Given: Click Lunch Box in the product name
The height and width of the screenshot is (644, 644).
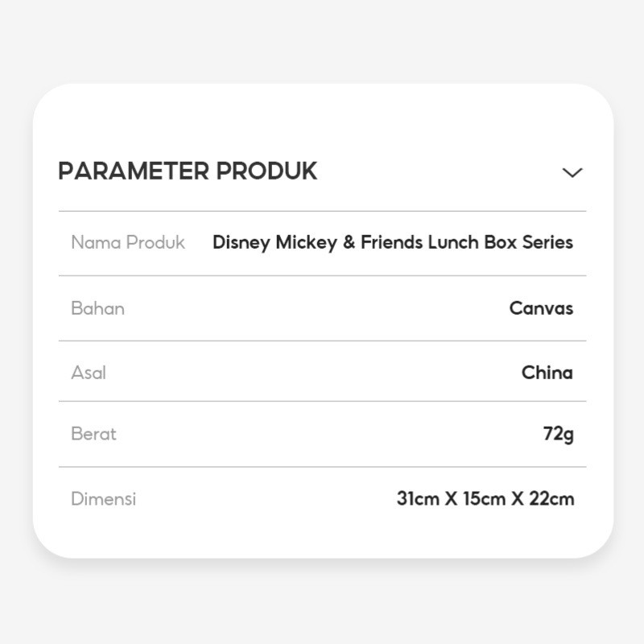Looking at the screenshot, I should pyautogui.click(x=473, y=242).
